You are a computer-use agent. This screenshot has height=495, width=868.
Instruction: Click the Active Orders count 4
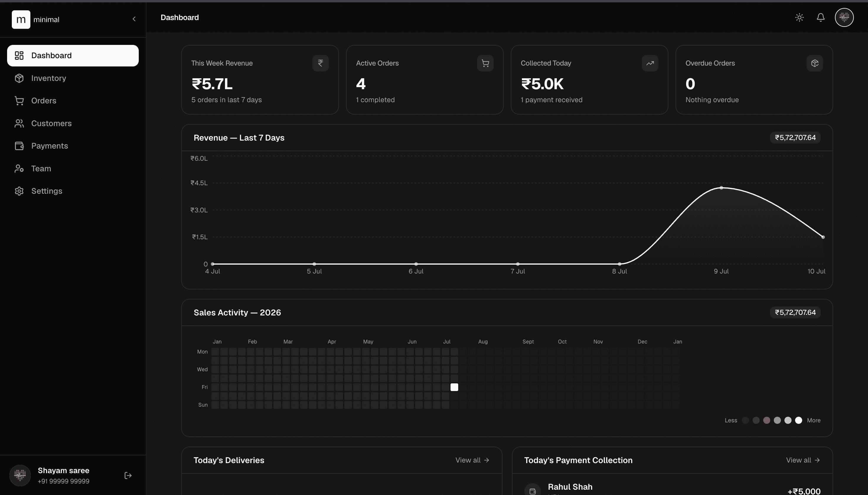pos(360,84)
